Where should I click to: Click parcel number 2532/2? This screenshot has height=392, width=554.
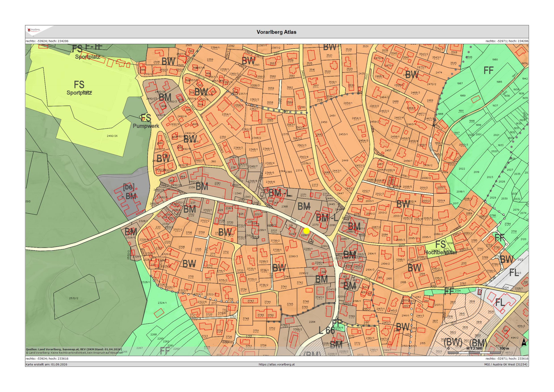tap(74, 298)
